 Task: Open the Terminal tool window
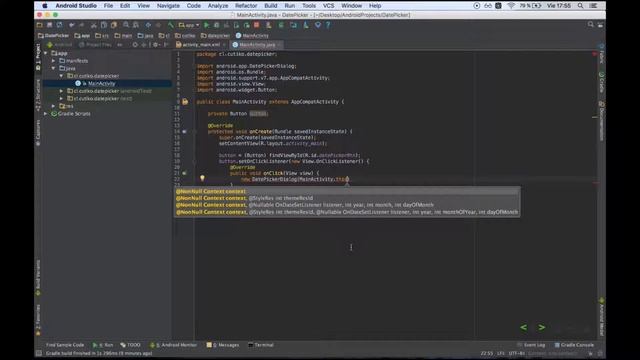pos(261,345)
